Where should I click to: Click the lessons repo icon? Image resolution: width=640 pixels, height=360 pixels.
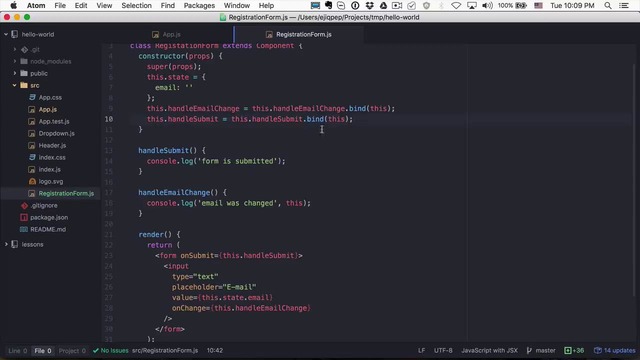coord(15,244)
